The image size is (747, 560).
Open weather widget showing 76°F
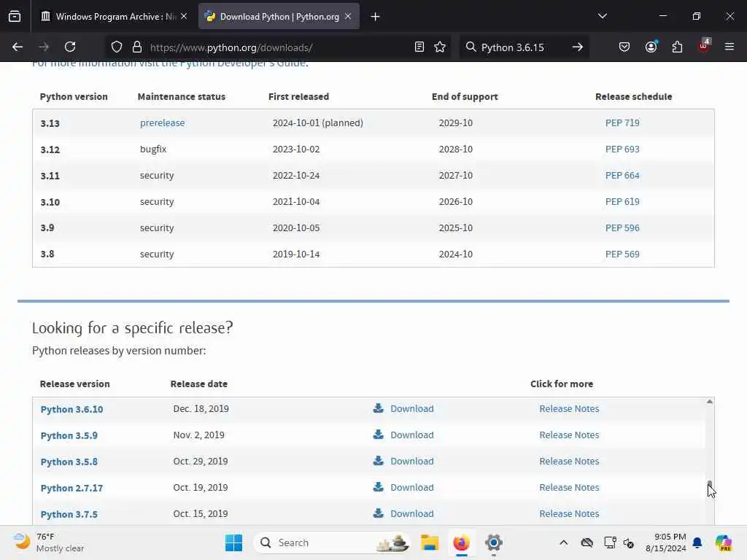coord(49,542)
